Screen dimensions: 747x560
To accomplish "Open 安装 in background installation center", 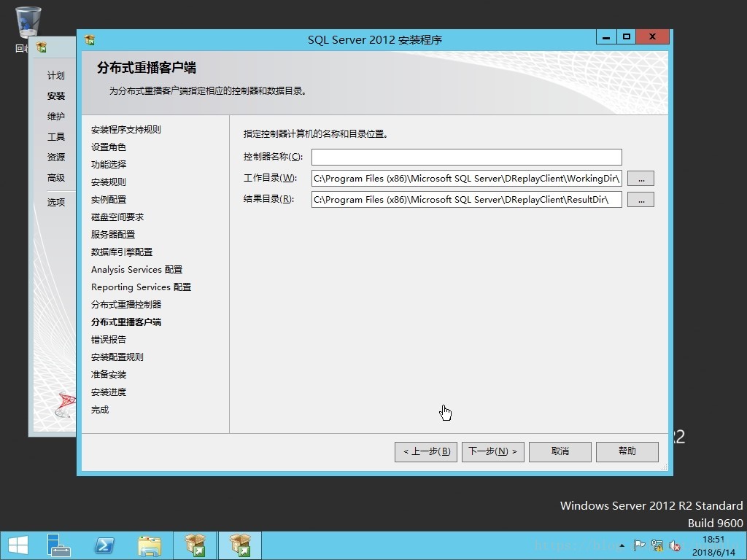I will 55,96.
